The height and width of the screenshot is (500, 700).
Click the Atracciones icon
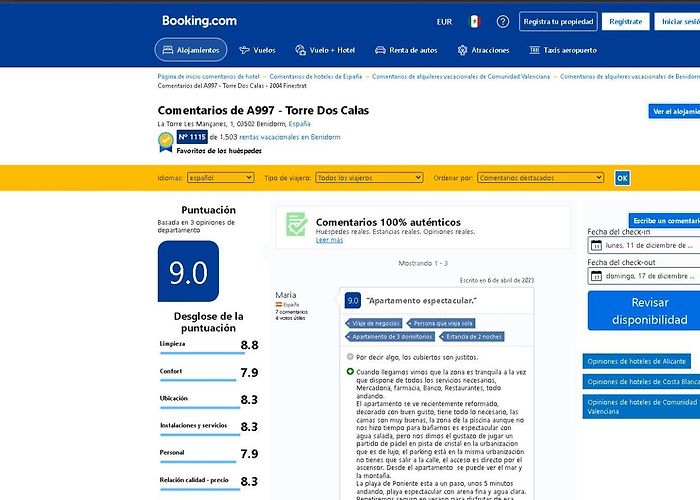click(x=462, y=50)
